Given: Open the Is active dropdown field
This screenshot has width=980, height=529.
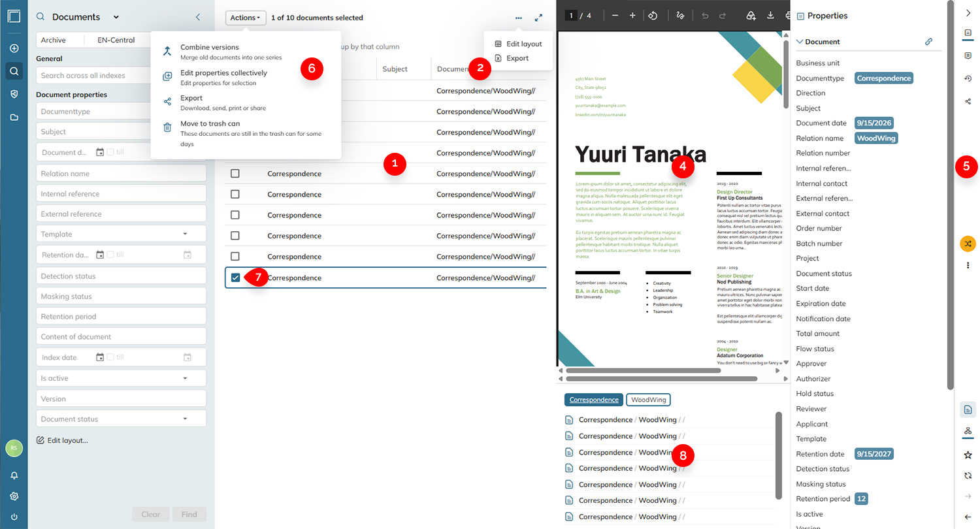Looking at the screenshot, I should [122, 378].
